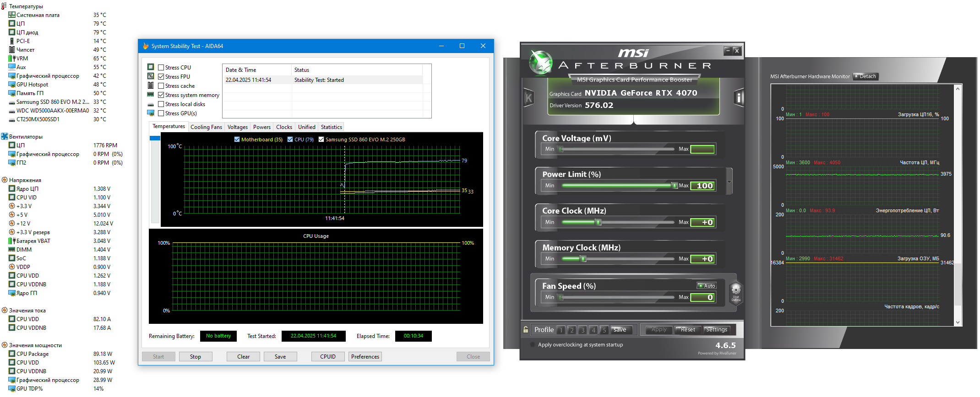Uncheck the Stress FPU checkbox

point(161,76)
